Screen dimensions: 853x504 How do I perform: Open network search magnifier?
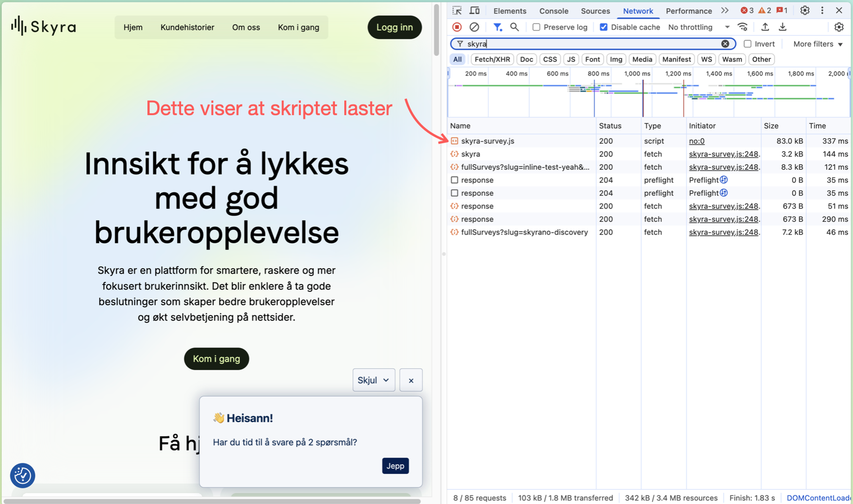[514, 27]
